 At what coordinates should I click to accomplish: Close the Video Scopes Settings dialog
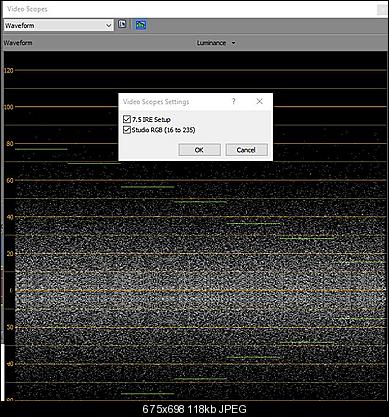pyautogui.click(x=260, y=101)
